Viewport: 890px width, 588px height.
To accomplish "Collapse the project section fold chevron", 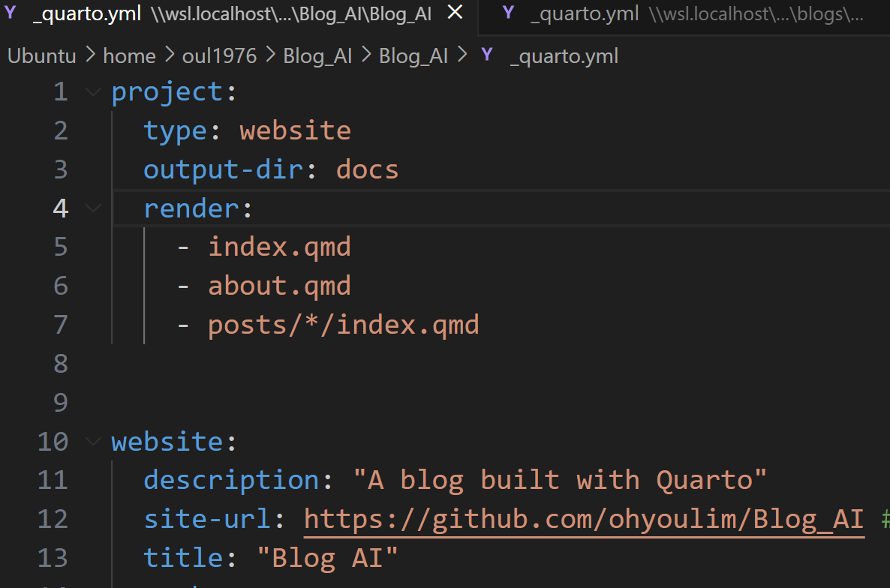I will 93,92.
